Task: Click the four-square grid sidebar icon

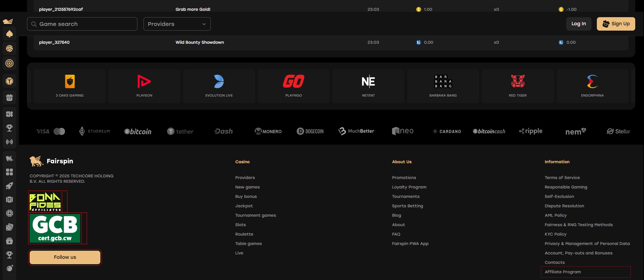Action: [x=9, y=172]
